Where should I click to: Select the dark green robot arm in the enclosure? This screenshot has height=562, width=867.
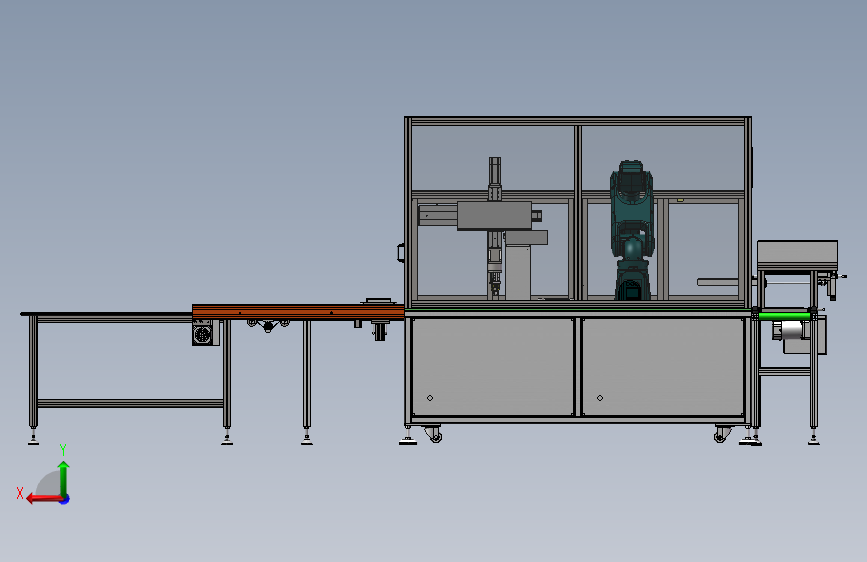[x=631, y=231]
